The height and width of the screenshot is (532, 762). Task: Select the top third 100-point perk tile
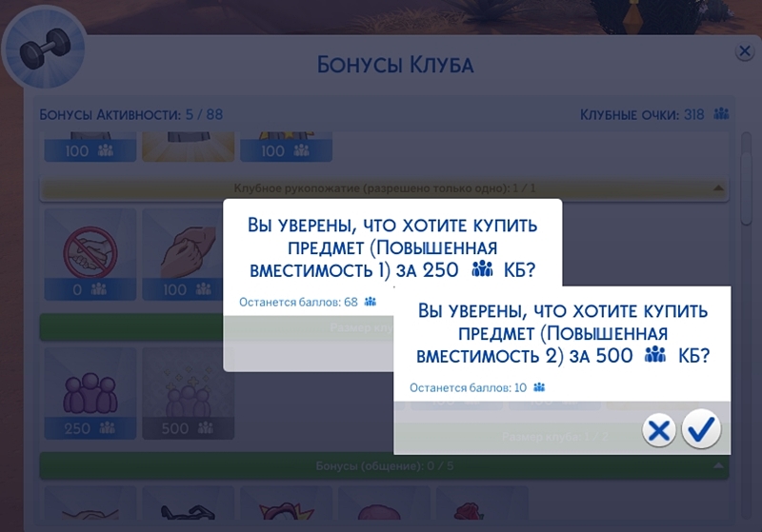coord(287,147)
